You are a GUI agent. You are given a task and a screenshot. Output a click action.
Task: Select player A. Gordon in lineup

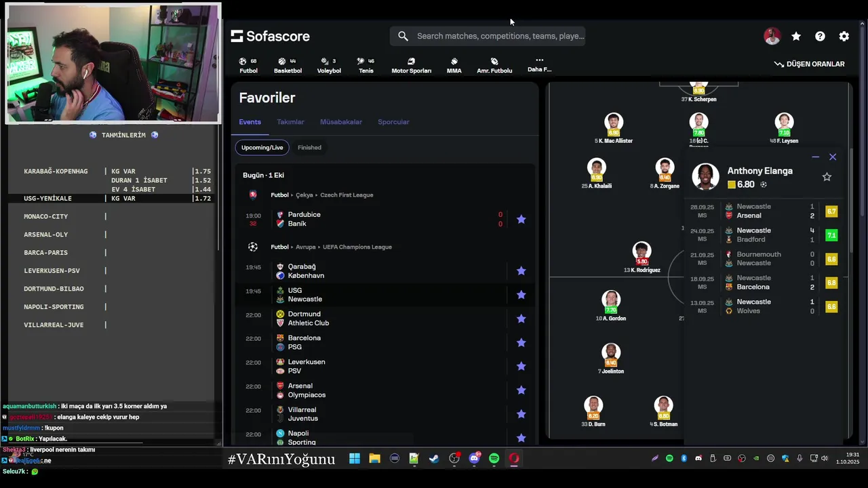(x=611, y=306)
